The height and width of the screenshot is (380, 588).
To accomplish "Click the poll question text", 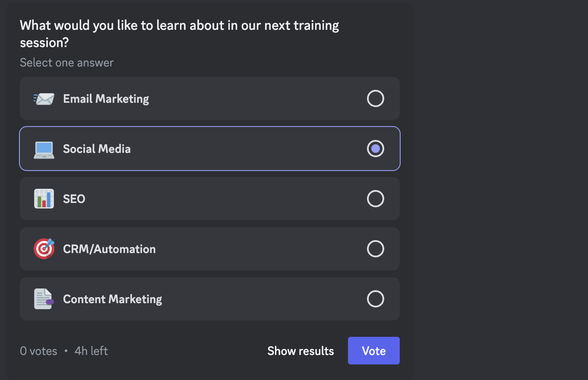I will [x=179, y=34].
